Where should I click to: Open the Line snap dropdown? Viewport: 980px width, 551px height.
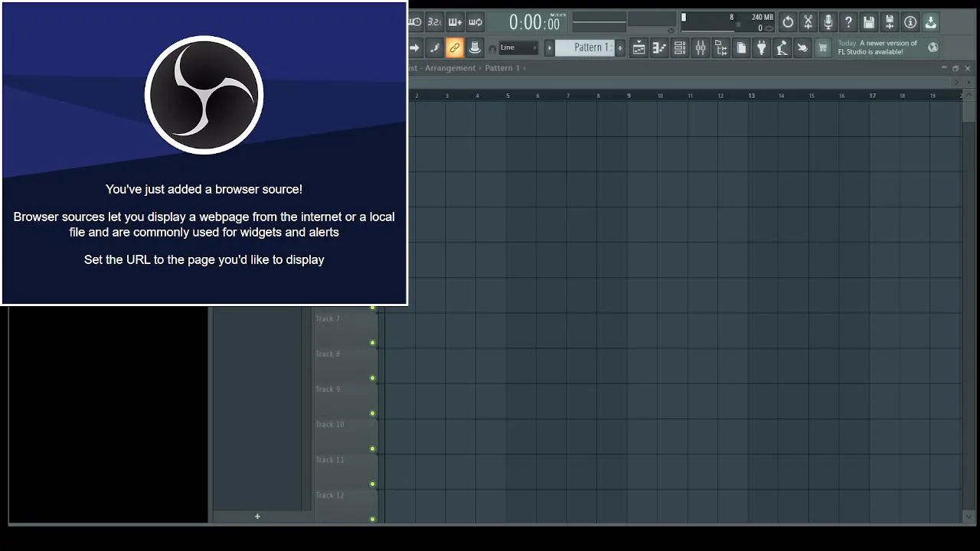pos(518,47)
